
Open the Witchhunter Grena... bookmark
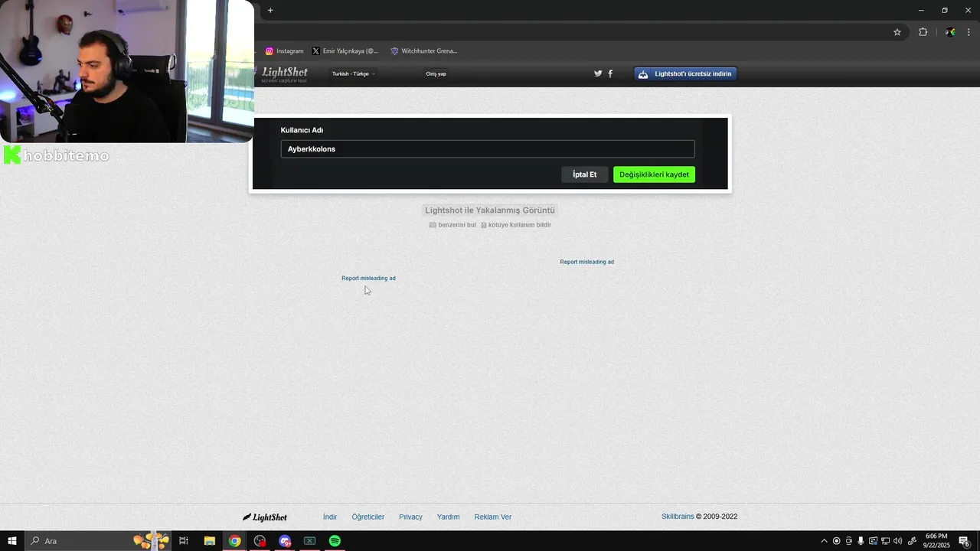pos(423,51)
